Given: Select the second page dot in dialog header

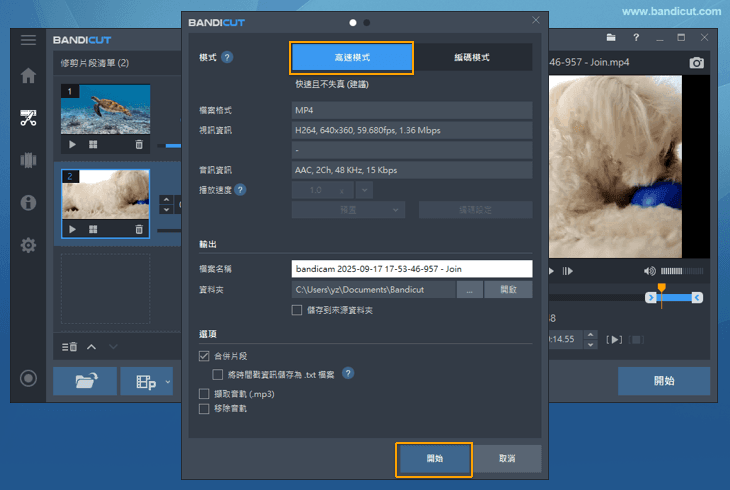Looking at the screenshot, I should pos(367,22).
